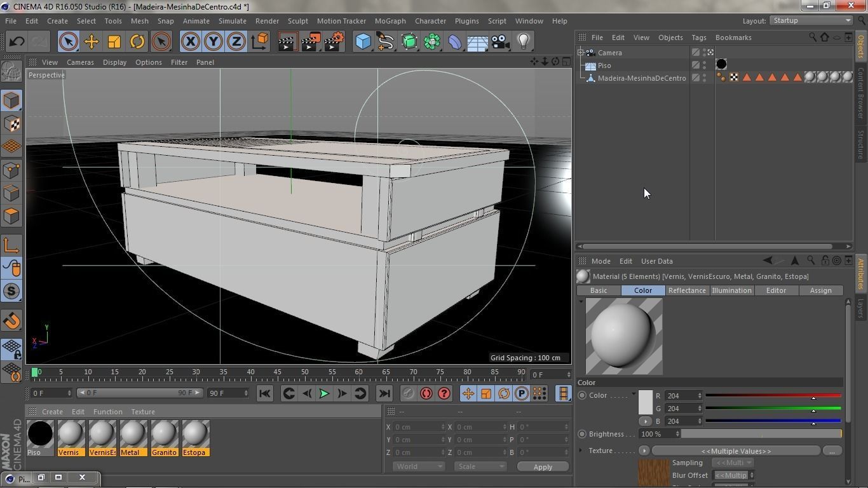This screenshot has height=488, width=868.
Task: Open the Assign tab
Action: tap(820, 290)
